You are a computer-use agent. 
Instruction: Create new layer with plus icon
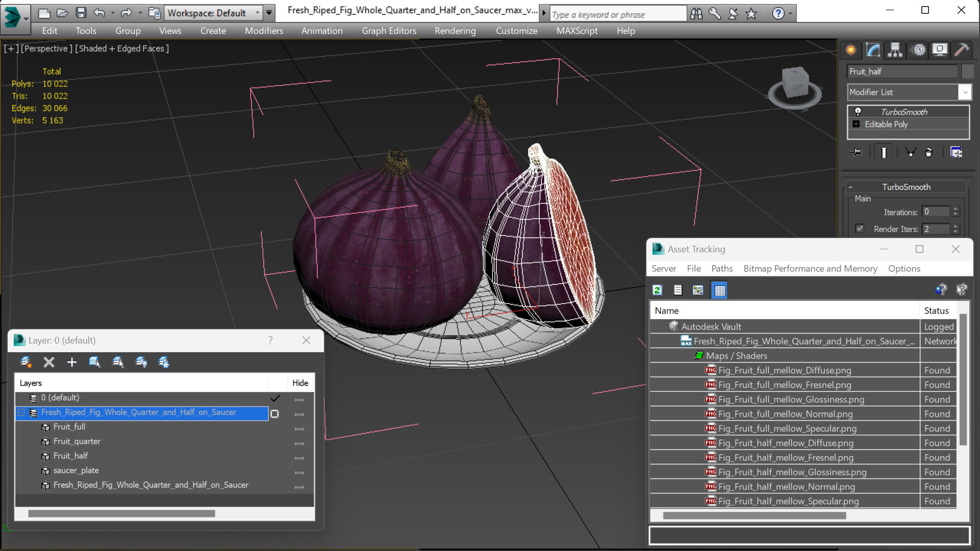pos(71,362)
